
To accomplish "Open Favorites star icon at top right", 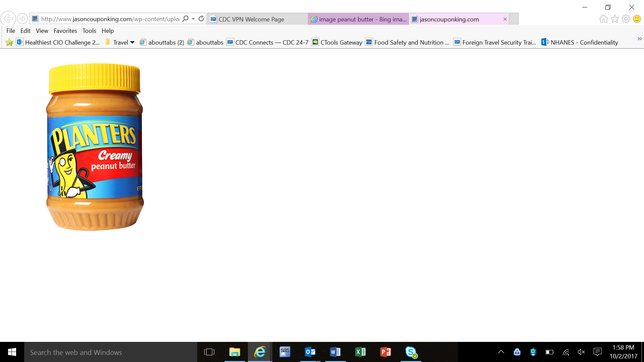I will tap(614, 19).
